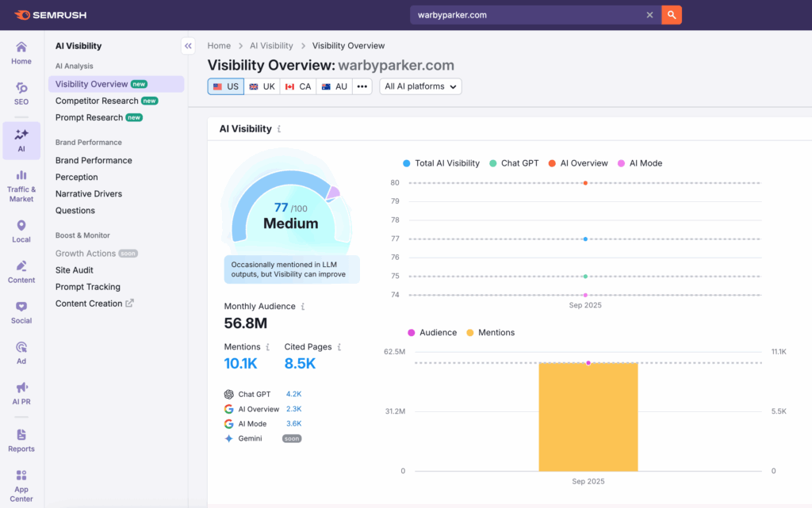Image resolution: width=812 pixels, height=508 pixels.
Task: Switch to the UK location tab
Action: coord(262,86)
